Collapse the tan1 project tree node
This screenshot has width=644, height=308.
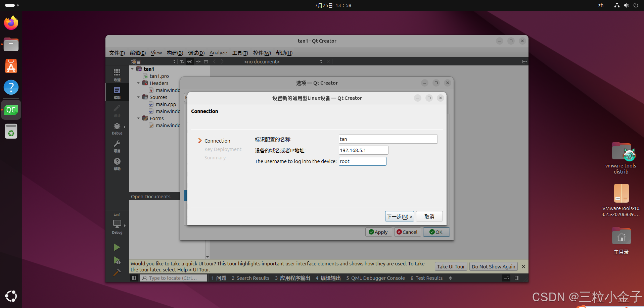click(132, 69)
